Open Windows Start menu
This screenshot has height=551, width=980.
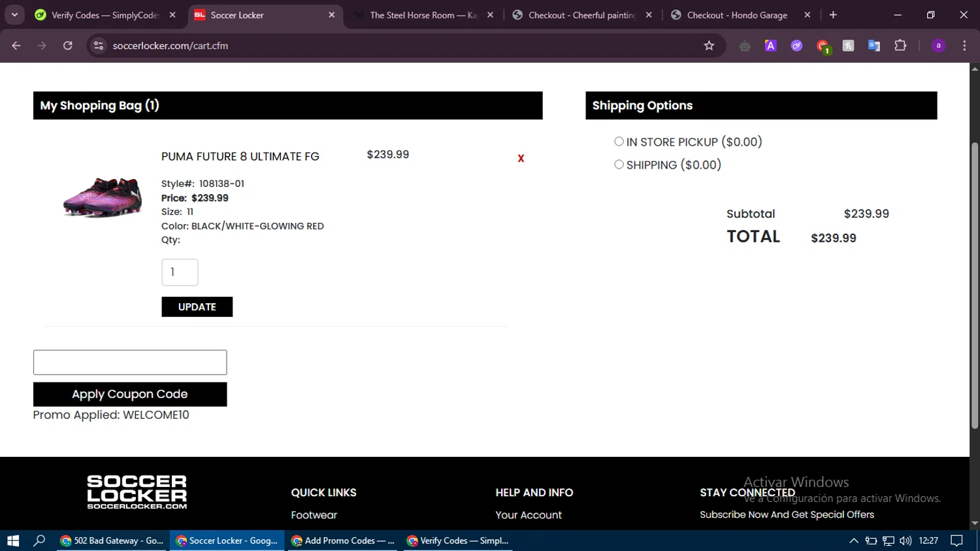point(13,541)
